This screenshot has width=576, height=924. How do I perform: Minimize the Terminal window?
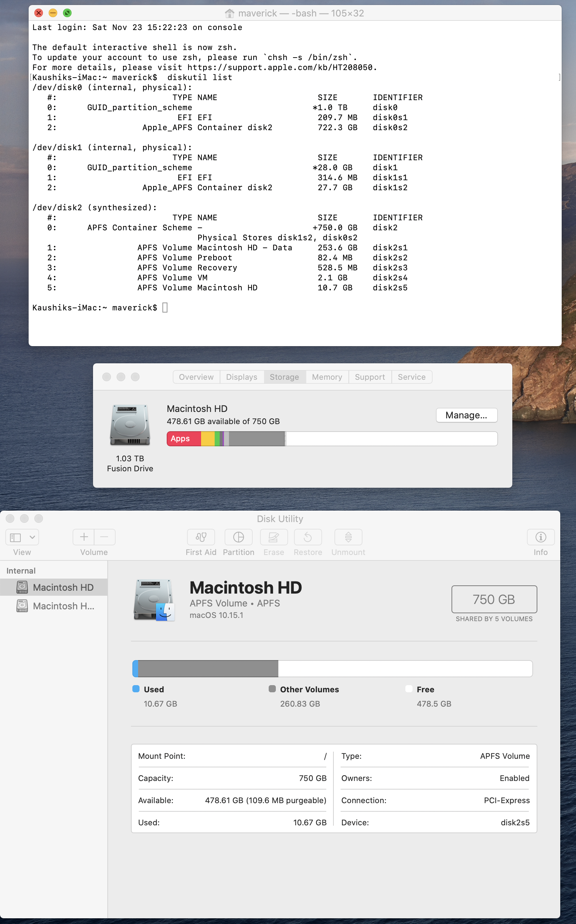53,13
